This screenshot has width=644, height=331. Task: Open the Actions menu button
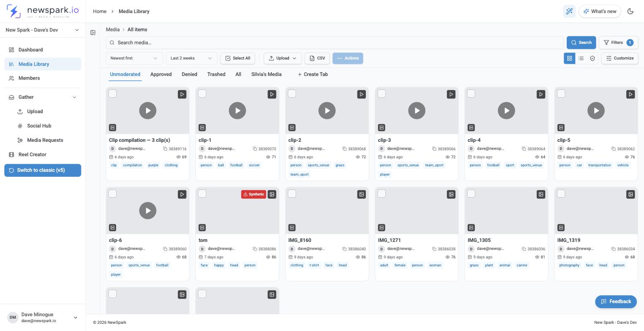tap(348, 58)
